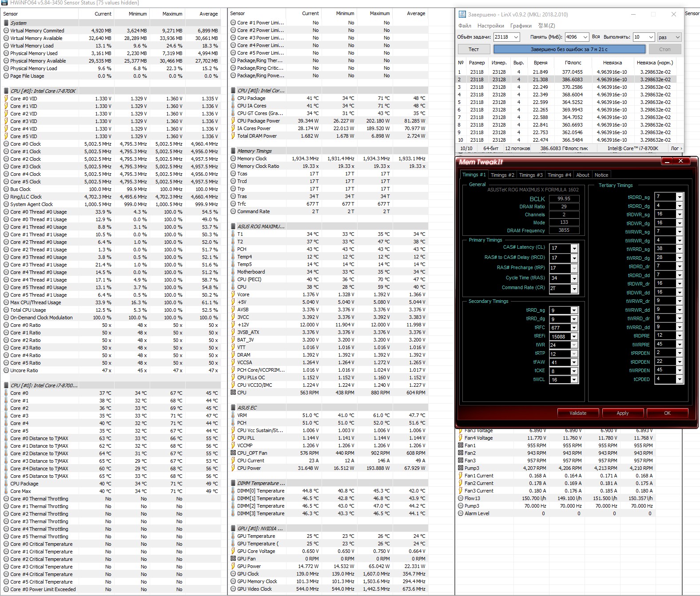Screen dimensions: 700x596
Task: Open the Файл menu in LinX
Action: click(465, 26)
